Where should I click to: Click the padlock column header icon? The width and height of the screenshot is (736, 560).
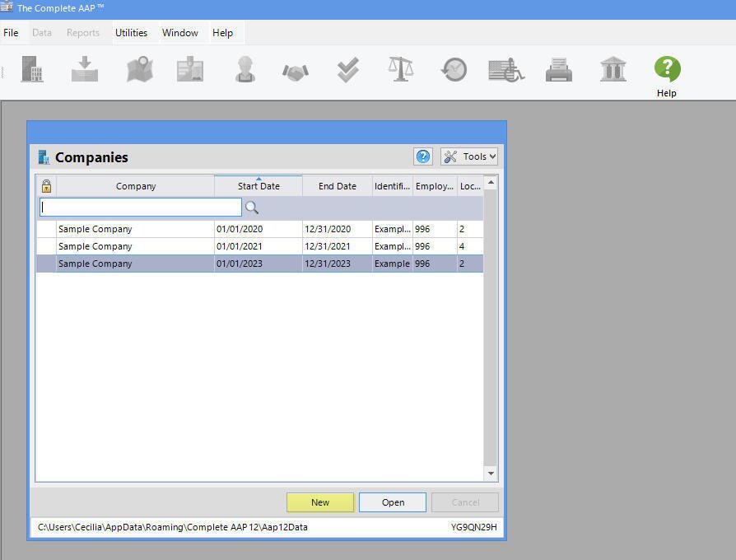click(x=46, y=186)
